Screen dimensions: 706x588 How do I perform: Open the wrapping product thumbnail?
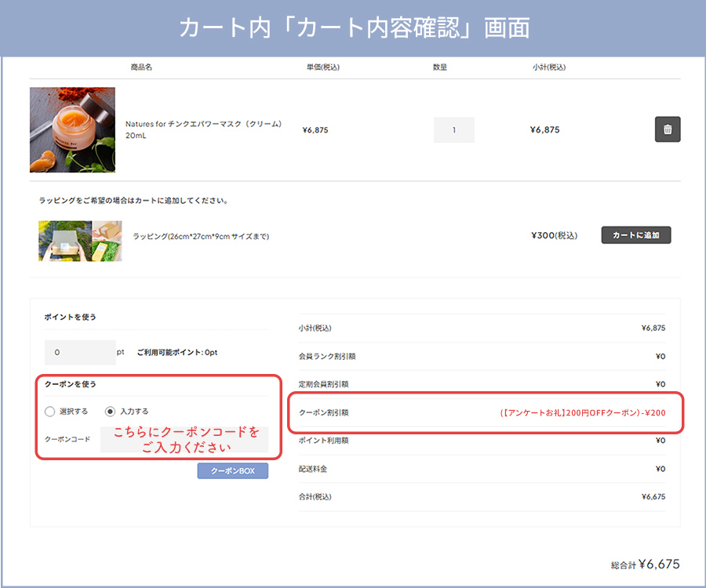click(80, 241)
